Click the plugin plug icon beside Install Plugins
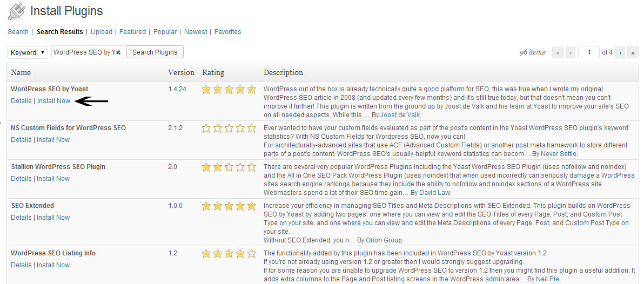 point(16,11)
